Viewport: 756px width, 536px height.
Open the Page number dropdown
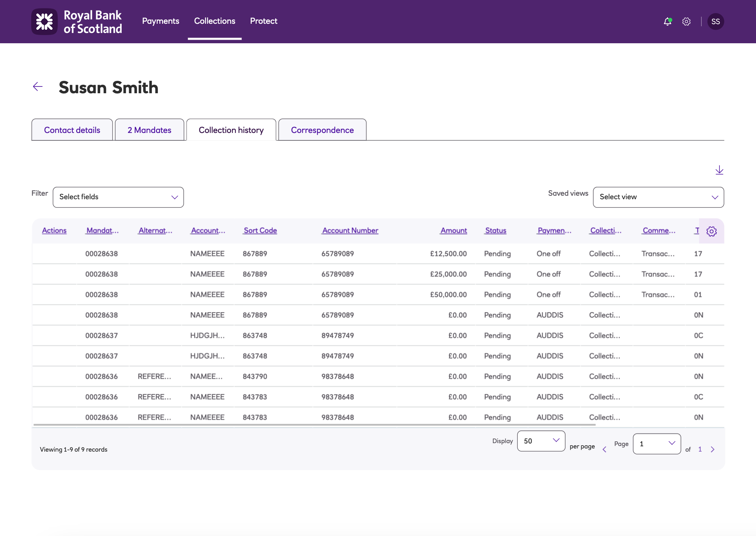657,444
